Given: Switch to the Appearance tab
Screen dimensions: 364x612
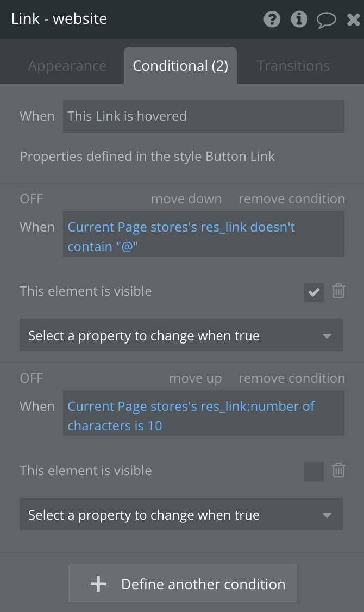Looking at the screenshot, I should click(67, 66).
